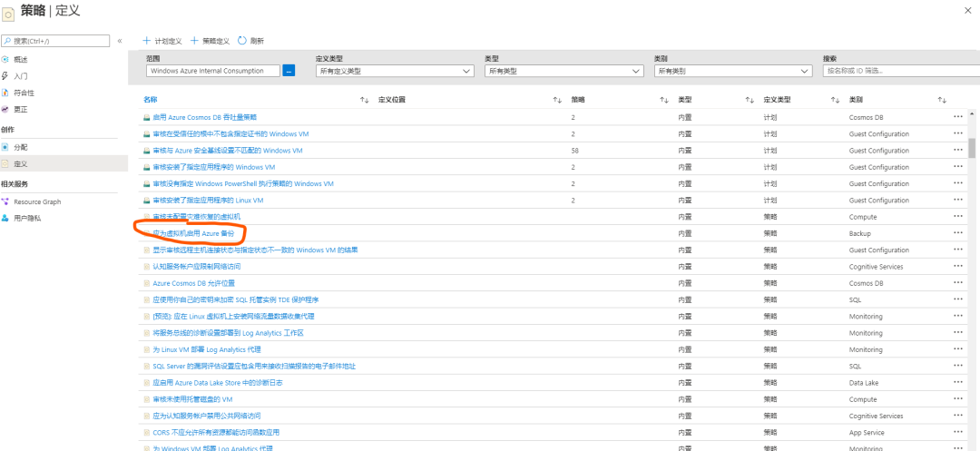Open more options for Azure Cosmos DB 允许位置 row
Screen dimensions: 980x451
[x=958, y=283]
